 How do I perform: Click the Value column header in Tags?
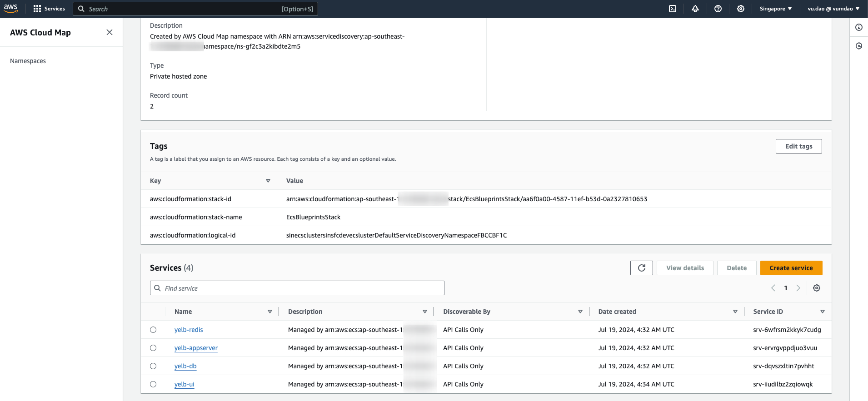click(294, 181)
